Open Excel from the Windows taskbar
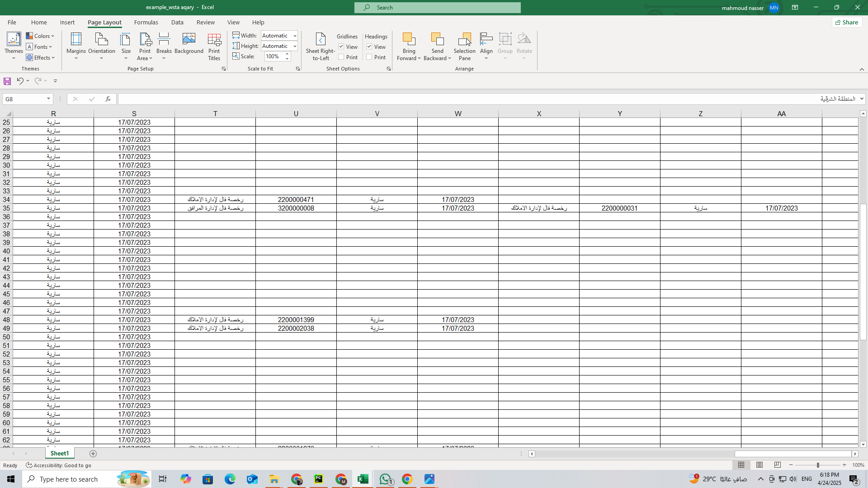Viewport: 868px width, 488px height. click(363, 479)
